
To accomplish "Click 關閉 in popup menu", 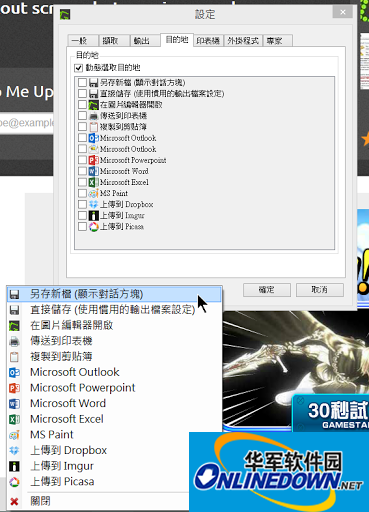I will point(98,501).
